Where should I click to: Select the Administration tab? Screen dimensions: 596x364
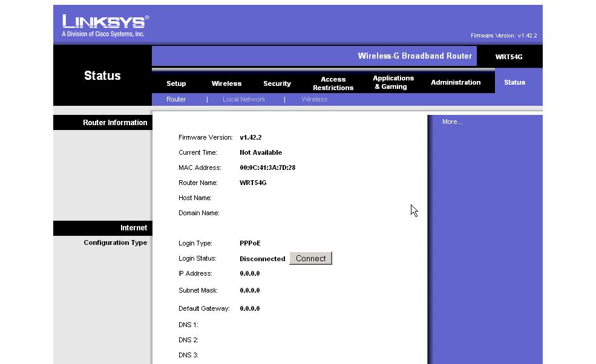[456, 82]
